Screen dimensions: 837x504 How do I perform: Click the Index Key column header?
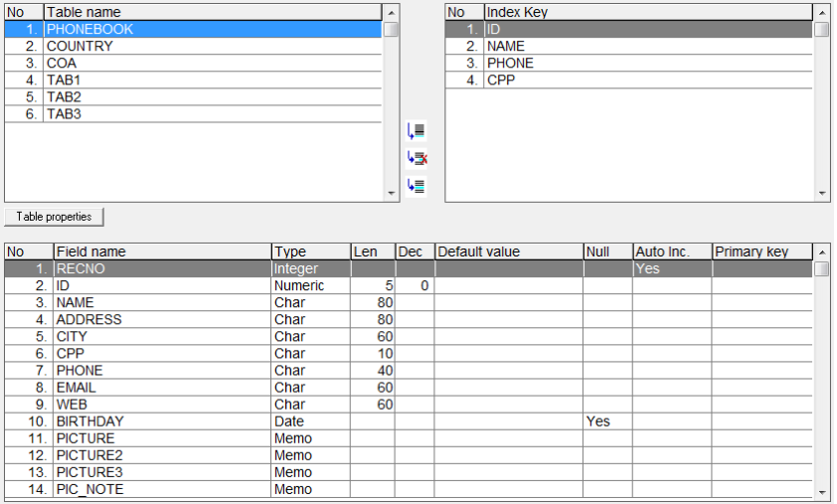click(648, 12)
